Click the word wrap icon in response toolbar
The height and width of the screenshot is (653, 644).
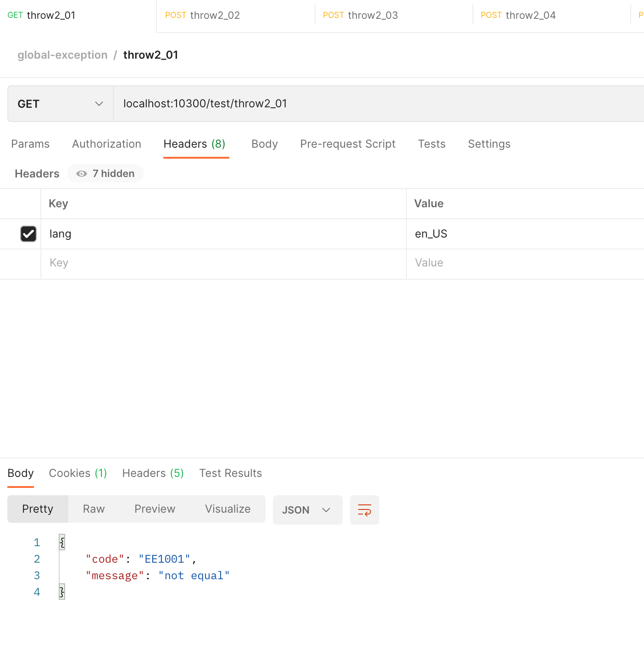click(364, 510)
